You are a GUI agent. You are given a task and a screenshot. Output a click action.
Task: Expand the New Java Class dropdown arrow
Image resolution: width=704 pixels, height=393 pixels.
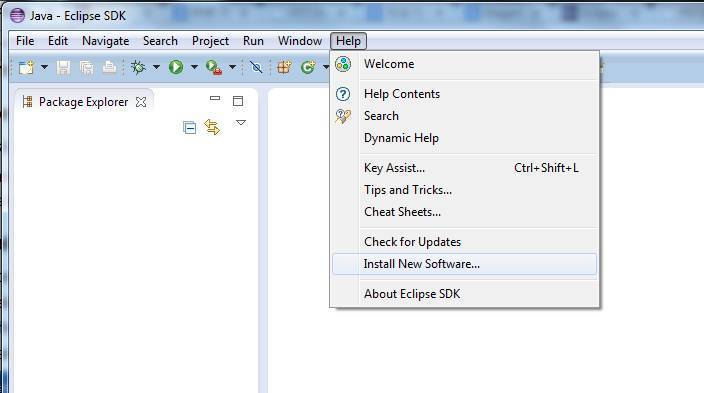[x=326, y=67]
